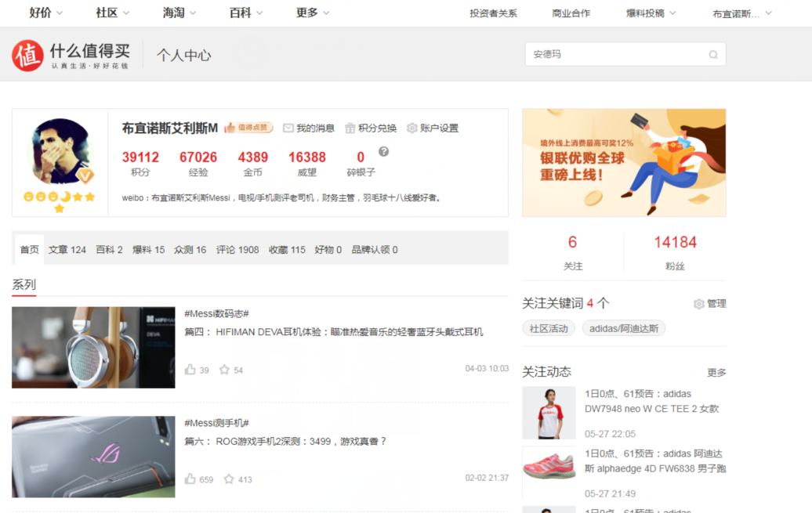Click the 商业合作 link
Image resolution: width=812 pixels, height=513 pixels.
point(571,13)
